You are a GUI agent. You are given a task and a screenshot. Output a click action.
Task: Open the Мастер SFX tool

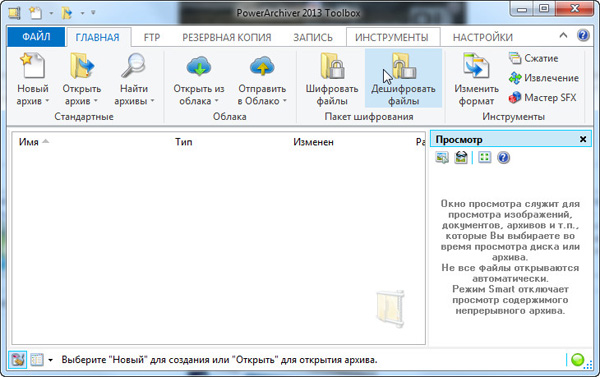(x=542, y=98)
